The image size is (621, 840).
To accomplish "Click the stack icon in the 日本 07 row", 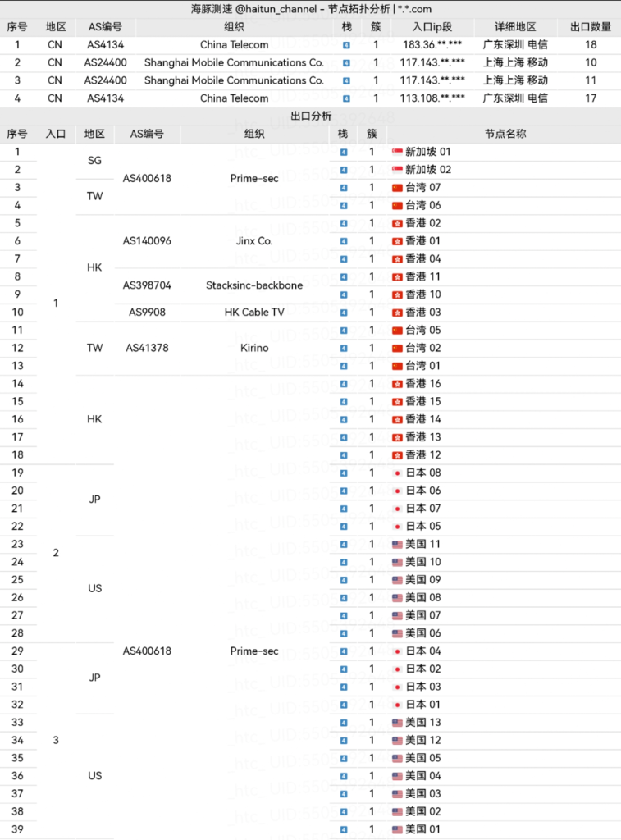I will 344,509.
